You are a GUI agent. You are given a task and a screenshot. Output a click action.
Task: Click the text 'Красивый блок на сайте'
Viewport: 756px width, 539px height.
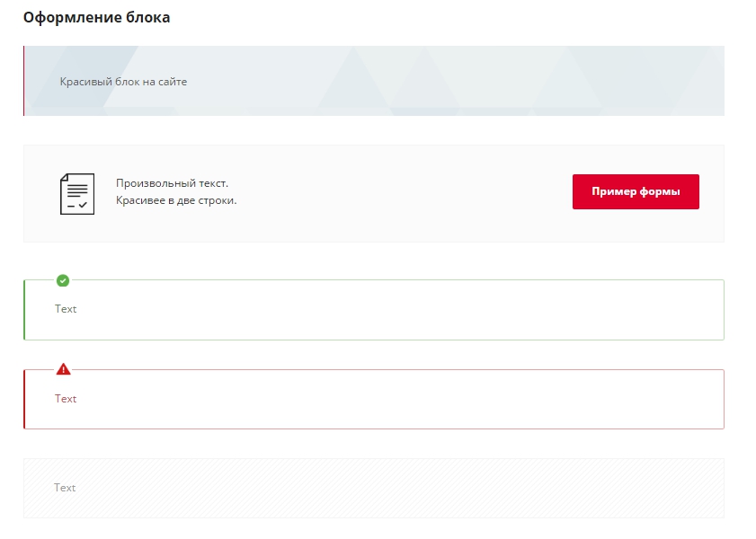click(x=123, y=82)
